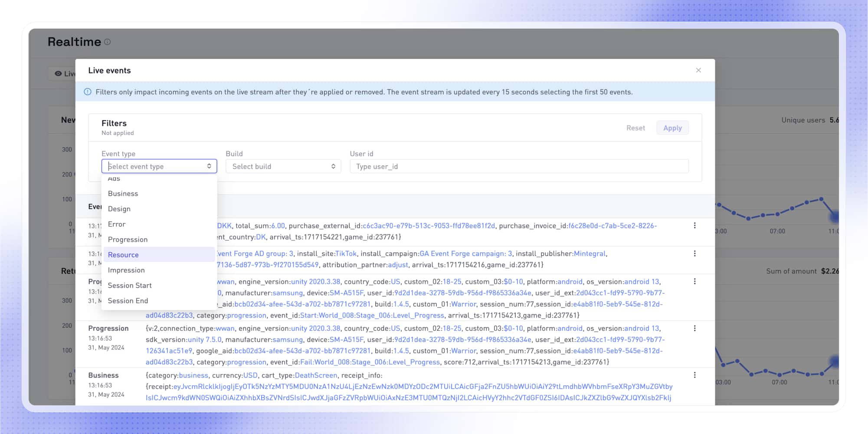
Task: Open the info tooltip next to Realtime heading
Action: [108, 42]
